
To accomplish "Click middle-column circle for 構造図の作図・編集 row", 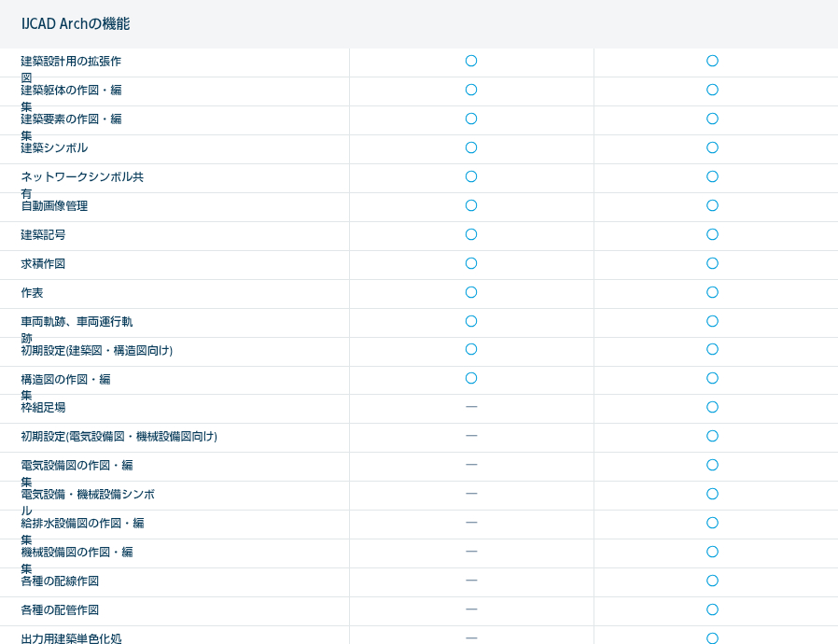I will [x=471, y=378].
